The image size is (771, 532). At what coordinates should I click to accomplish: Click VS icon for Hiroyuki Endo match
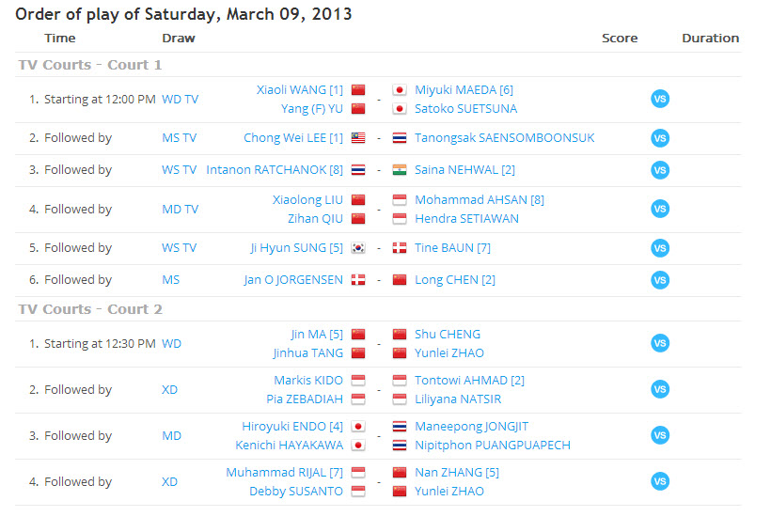click(x=660, y=435)
